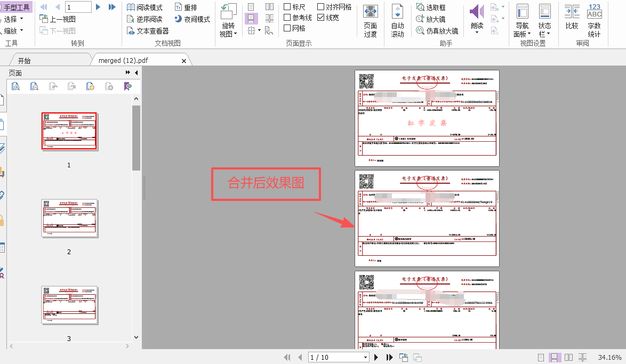The image size is (626, 364).
Task: Enlarge page thumbnails icon
Action: pyautogui.click(x=15, y=86)
